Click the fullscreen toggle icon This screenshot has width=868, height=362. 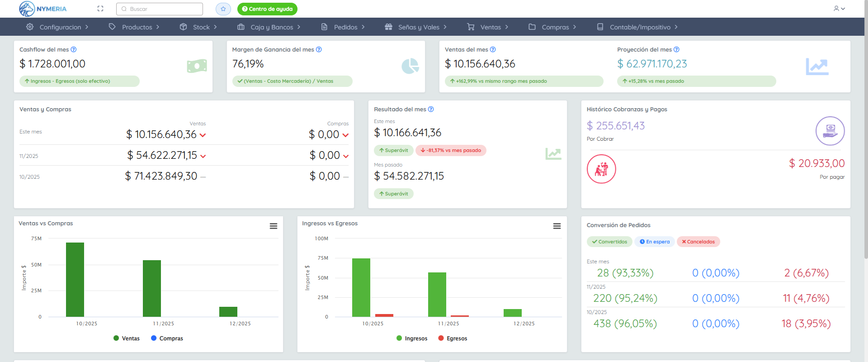click(x=100, y=9)
